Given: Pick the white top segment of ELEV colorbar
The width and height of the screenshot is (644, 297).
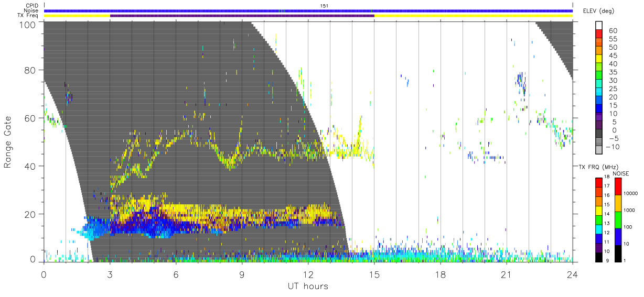Looking at the screenshot, I should point(600,26).
